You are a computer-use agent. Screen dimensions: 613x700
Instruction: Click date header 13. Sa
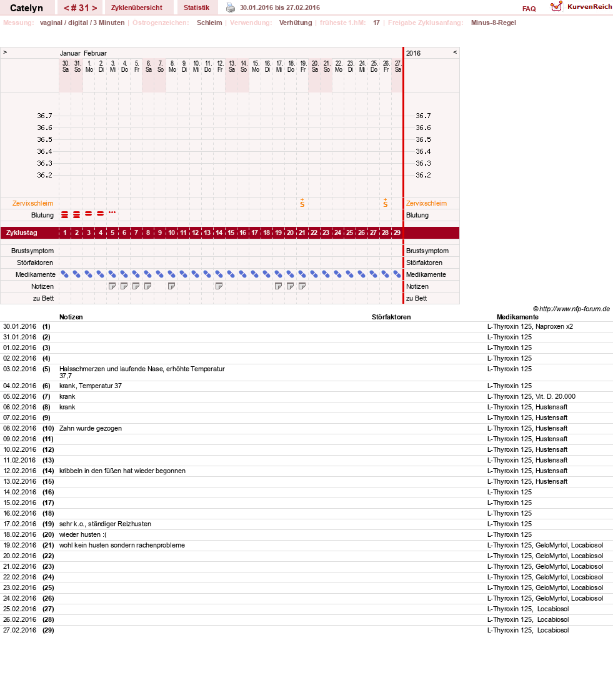click(x=232, y=66)
